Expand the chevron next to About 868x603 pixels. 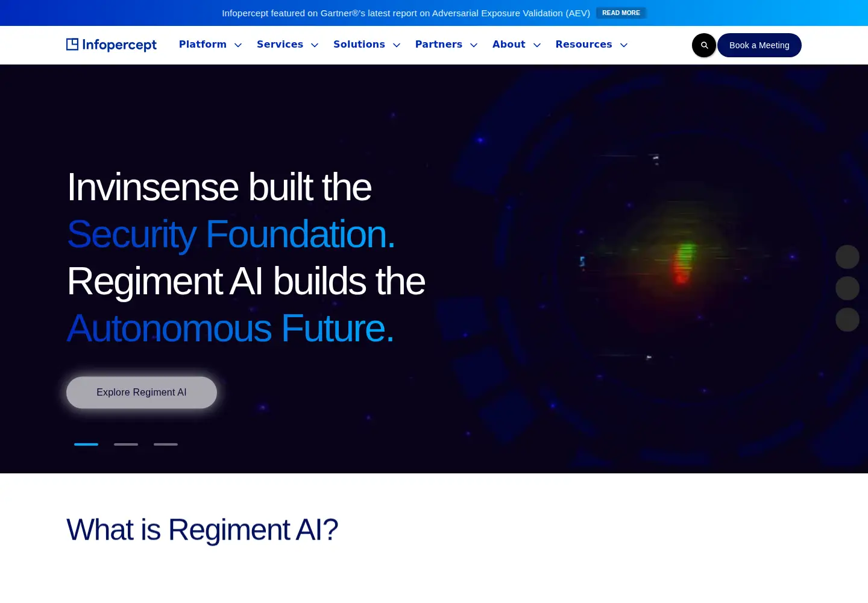point(537,45)
